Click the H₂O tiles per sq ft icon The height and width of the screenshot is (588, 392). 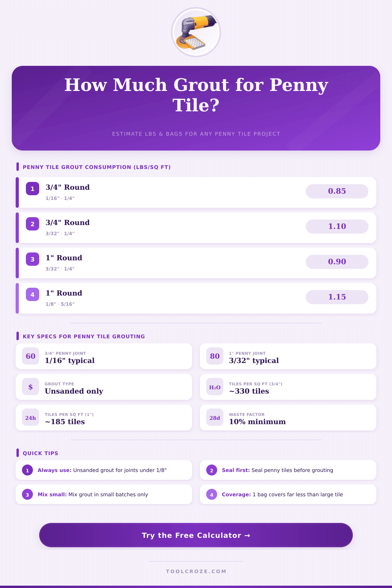point(215,387)
